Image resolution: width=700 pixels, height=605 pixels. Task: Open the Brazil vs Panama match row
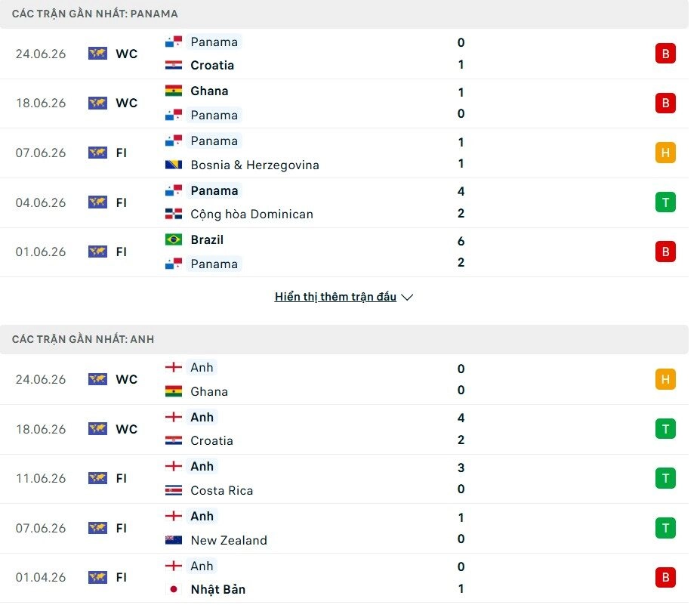[x=344, y=252]
